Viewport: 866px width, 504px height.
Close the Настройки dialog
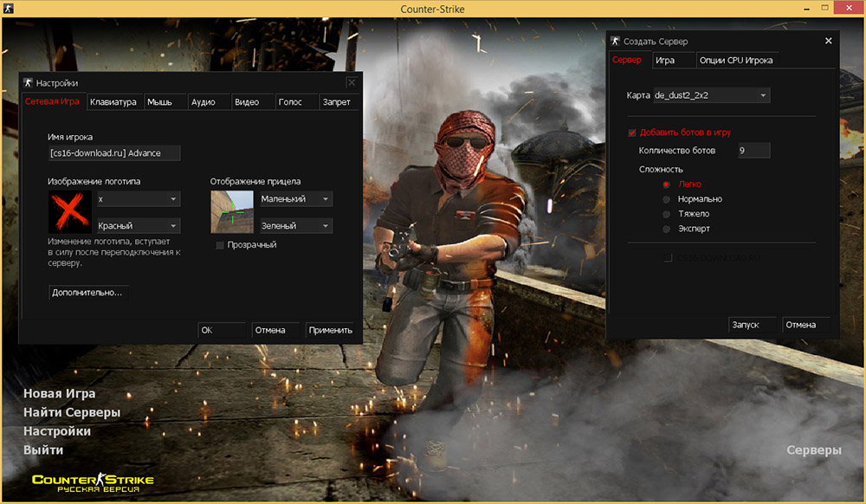click(352, 83)
